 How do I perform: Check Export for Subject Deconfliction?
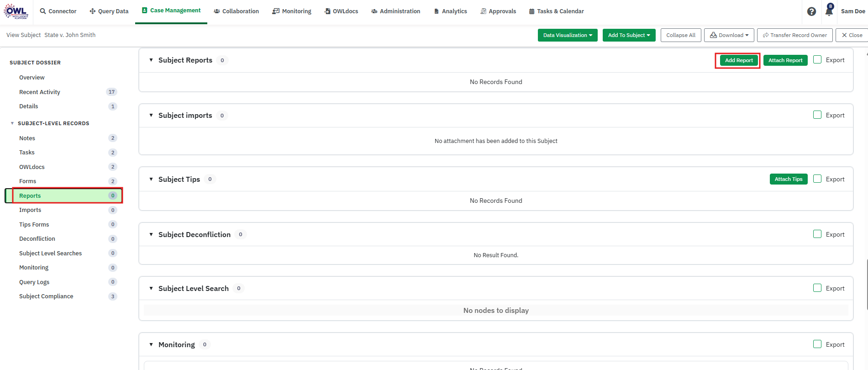[817, 234]
